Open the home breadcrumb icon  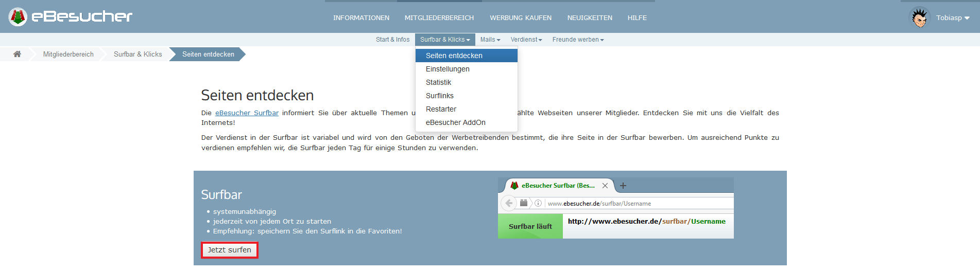point(17,54)
